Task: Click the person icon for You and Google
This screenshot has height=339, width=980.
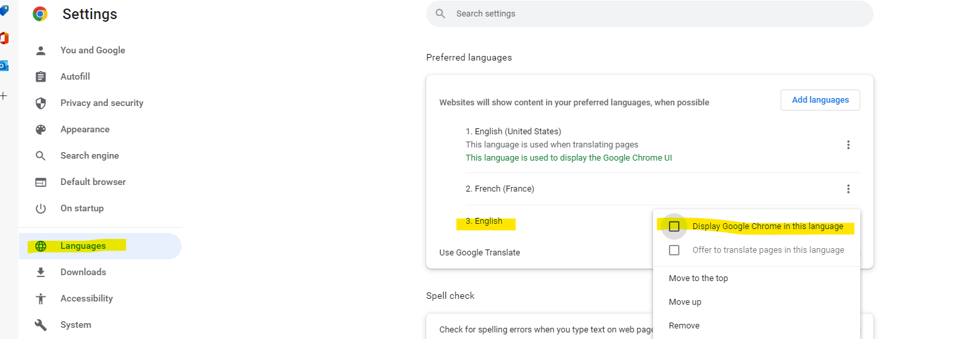Action: point(41,51)
